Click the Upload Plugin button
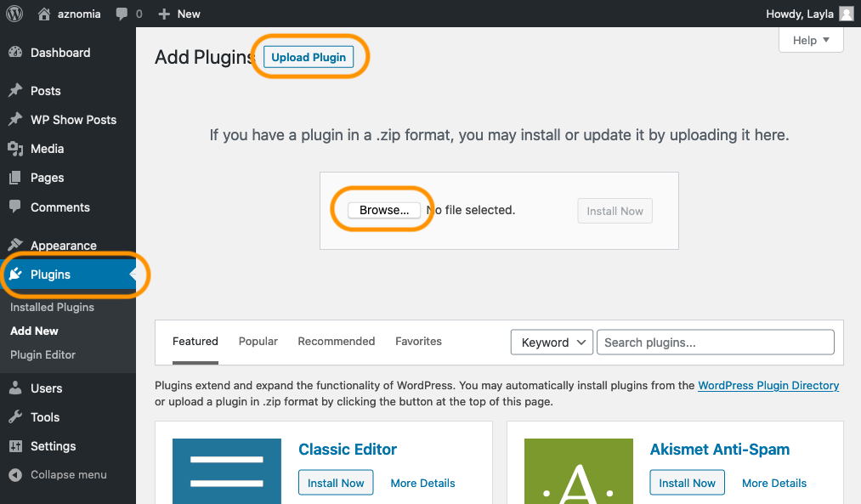 tap(308, 57)
